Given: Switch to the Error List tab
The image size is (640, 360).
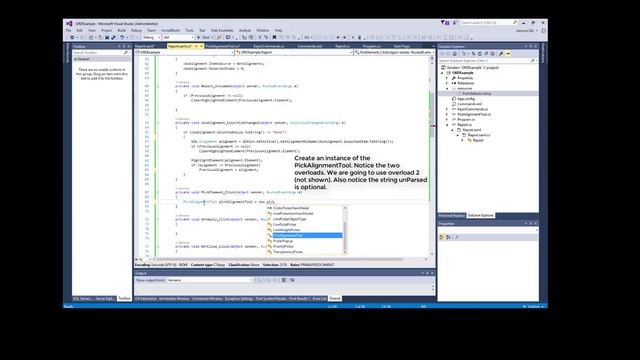Looking at the screenshot, I should [320, 298].
